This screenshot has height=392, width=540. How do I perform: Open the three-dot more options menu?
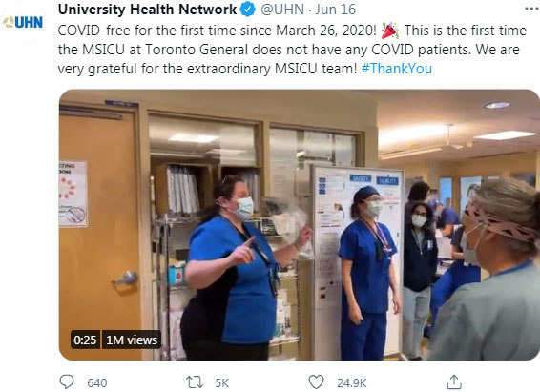pyautogui.click(x=532, y=10)
